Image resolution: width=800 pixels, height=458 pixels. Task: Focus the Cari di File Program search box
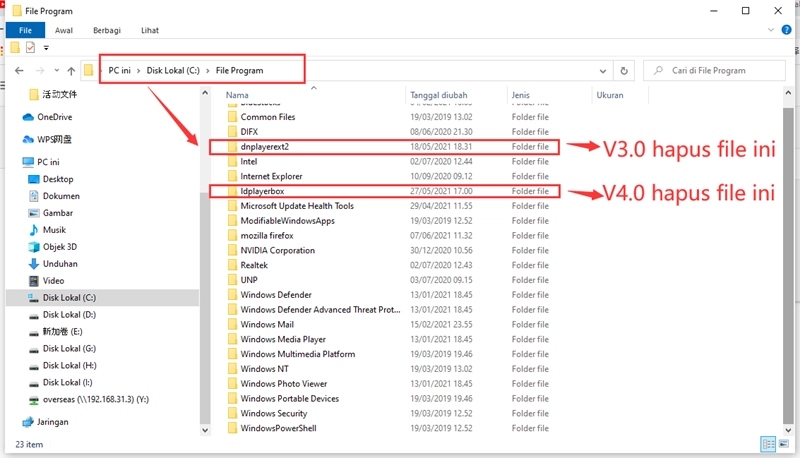click(x=714, y=70)
